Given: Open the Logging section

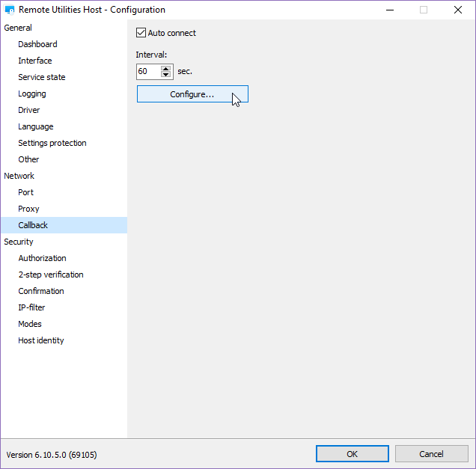Looking at the screenshot, I should click(x=32, y=94).
